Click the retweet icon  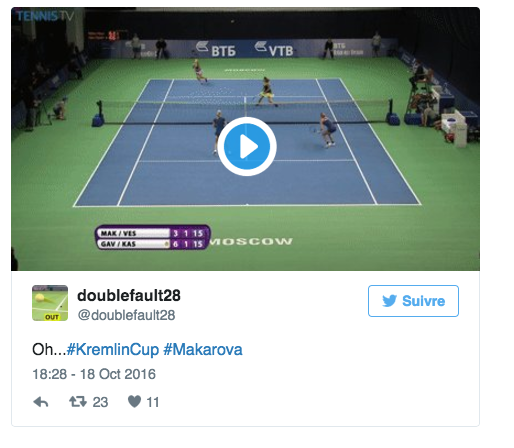click(x=78, y=402)
